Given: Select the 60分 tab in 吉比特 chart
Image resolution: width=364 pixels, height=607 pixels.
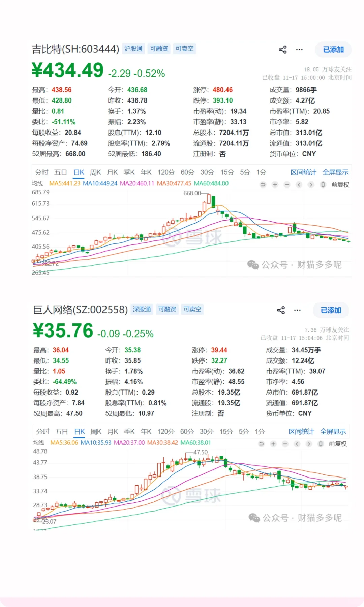Looking at the screenshot, I should (188, 172).
